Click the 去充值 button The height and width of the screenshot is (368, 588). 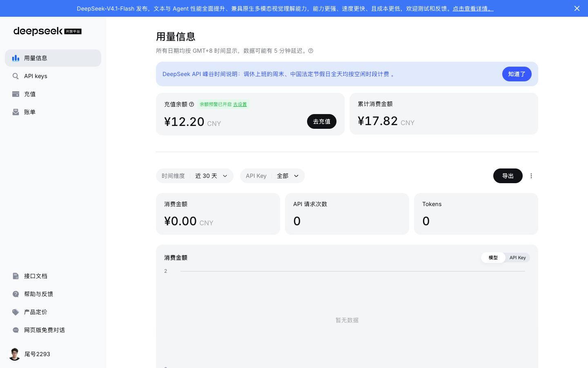pyautogui.click(x=322, y=121)
